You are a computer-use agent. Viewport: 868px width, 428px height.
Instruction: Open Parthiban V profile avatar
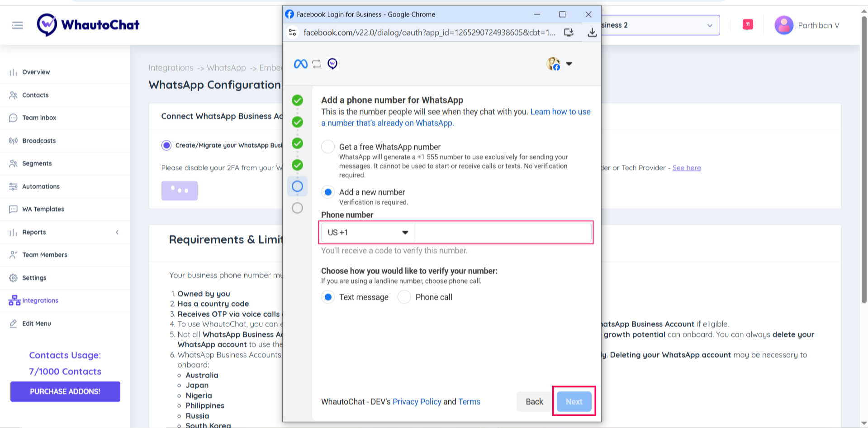tap(784, 25)
